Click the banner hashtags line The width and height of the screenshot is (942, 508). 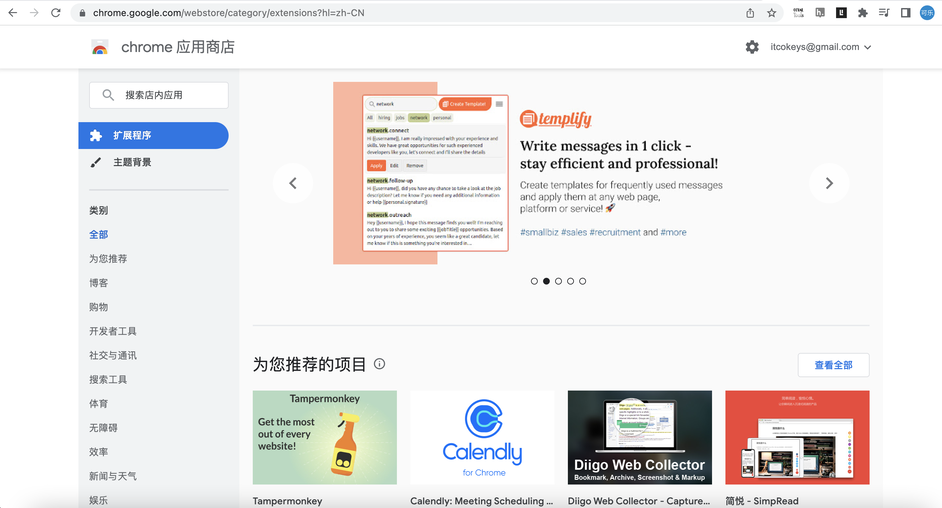pos(603,232)
